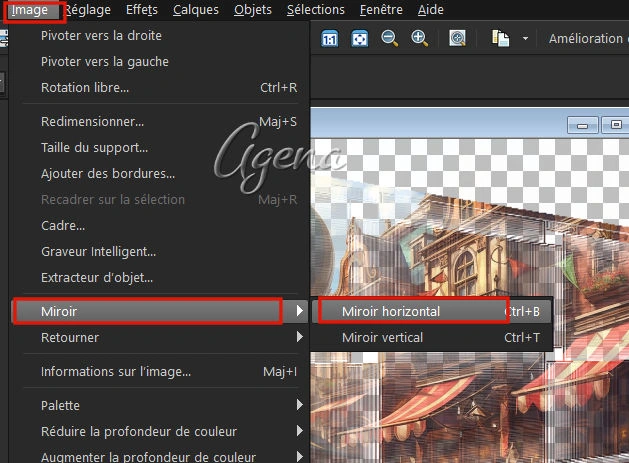Click the Amélioration toolbar label
The image size is (629, 463).
coord(586,39)
